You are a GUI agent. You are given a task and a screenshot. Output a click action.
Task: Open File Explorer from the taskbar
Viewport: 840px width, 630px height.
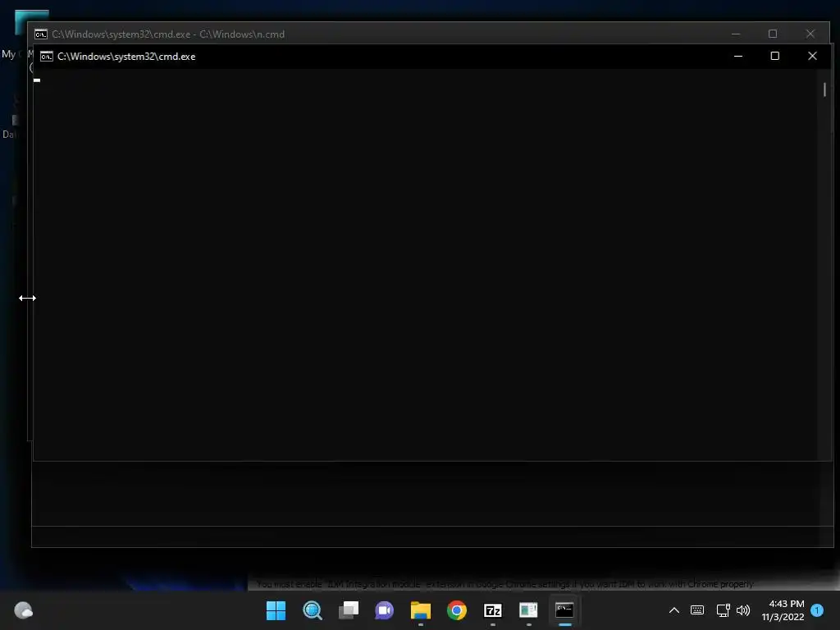point(421,610)
